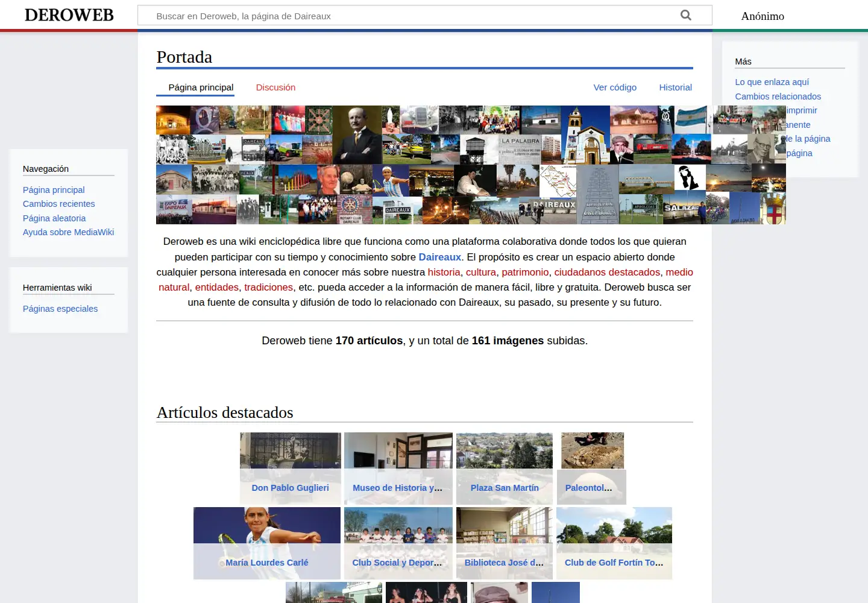Viewport: 868px width, 603px height.
Task: Open the Ver código tab
Action: click(615, 87)
